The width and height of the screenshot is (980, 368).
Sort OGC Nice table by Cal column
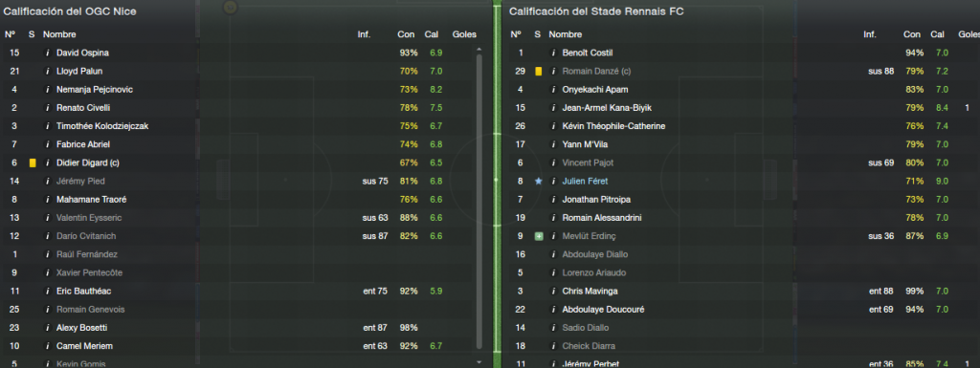pos(432,35)
